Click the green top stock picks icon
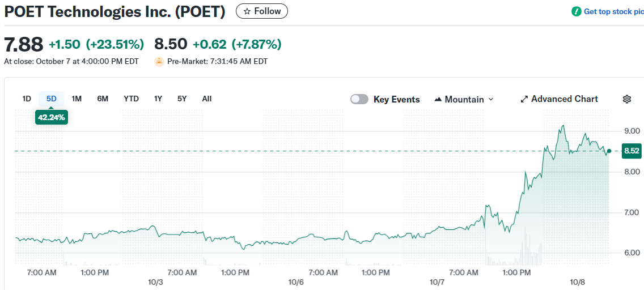 click(577, 11)
